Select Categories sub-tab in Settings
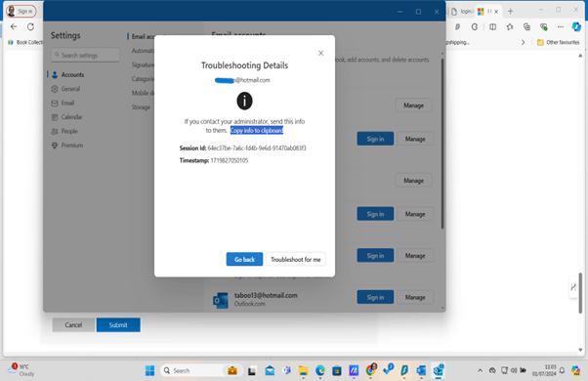 [143, 79]
